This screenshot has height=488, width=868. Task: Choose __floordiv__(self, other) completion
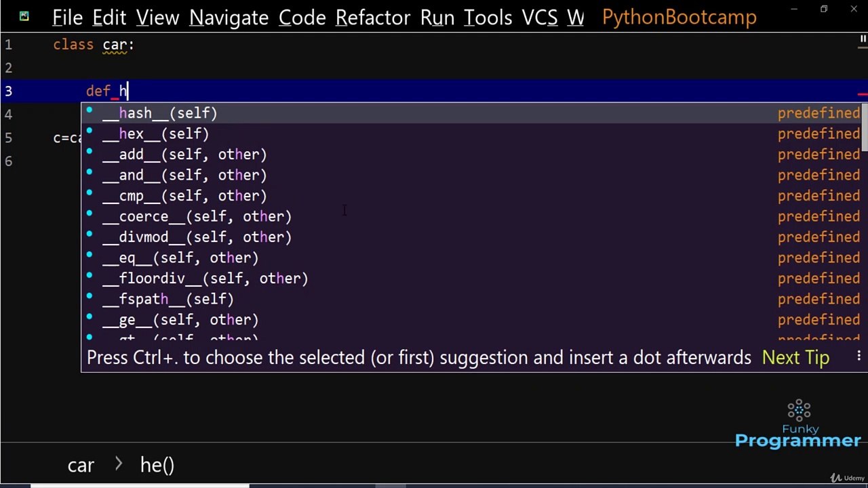coord(473,279)
